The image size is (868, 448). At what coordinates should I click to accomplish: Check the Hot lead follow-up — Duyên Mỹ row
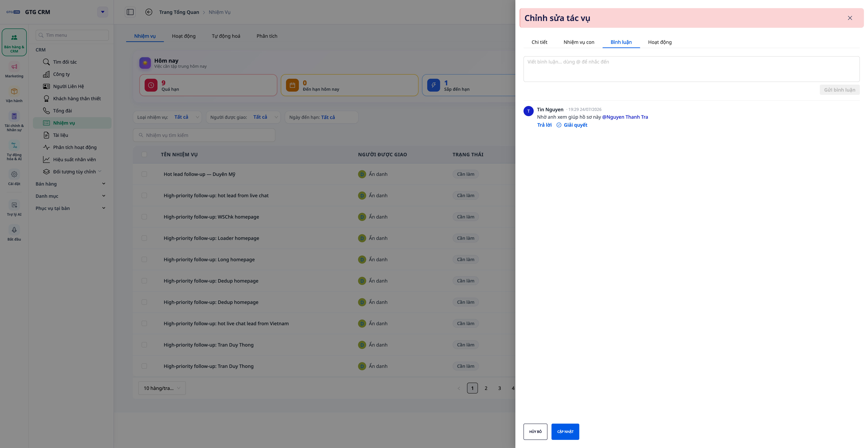click(x=144, y=174)
